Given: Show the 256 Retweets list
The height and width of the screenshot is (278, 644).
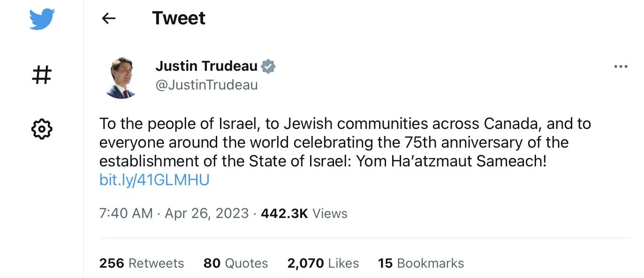Looking at the screenshot, I should click(x=142, y=263).
